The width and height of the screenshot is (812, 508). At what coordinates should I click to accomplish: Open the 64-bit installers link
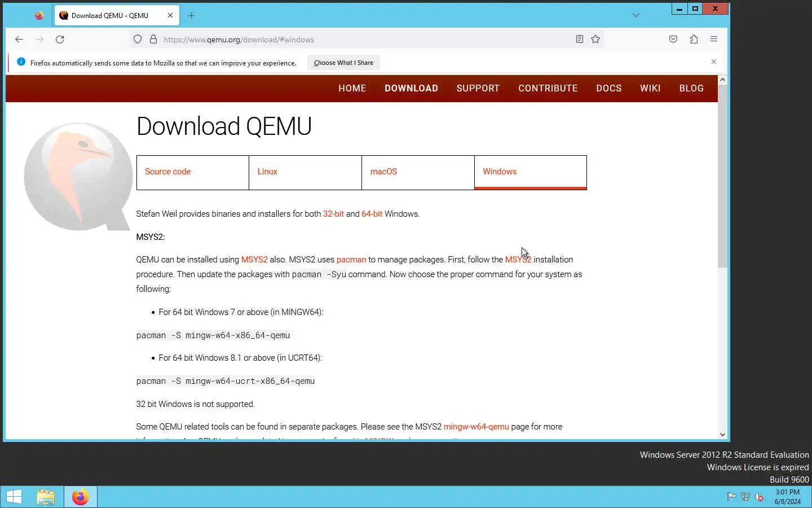pyautogui.click(x=372, y=214)
